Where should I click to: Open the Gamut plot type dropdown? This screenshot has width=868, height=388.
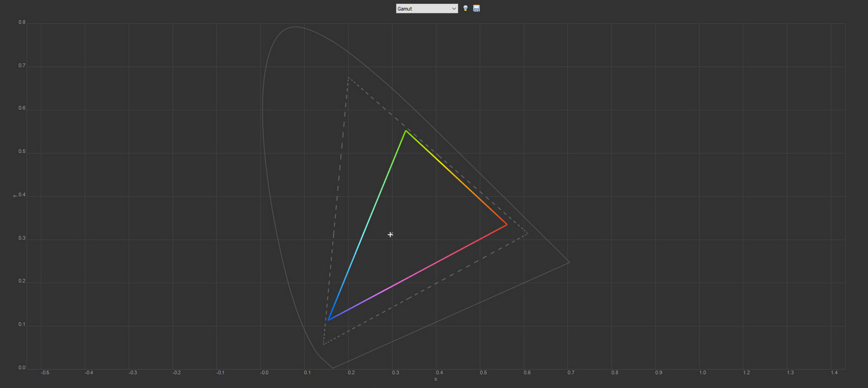click(x=427, y=9)
